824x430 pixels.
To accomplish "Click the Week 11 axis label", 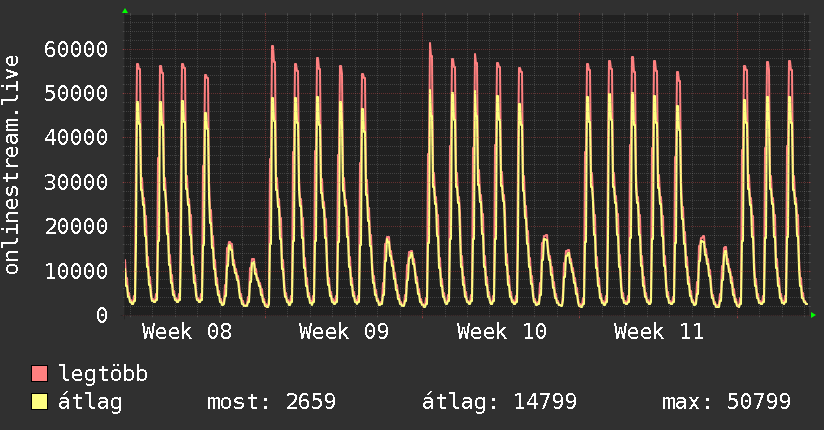I will pyautogui.click(x=659, y=332).
